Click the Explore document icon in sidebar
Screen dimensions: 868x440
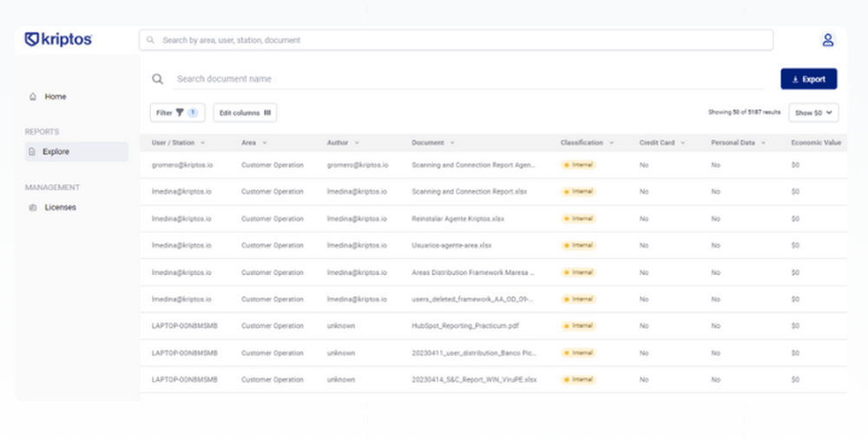coord(32,152)
